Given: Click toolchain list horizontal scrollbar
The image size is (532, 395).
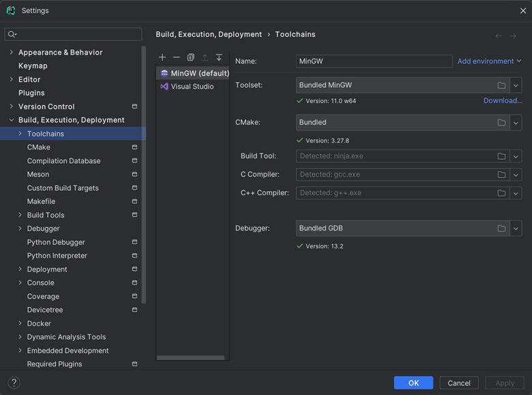Looking at the screenshot, I should (x=190, y=357).
